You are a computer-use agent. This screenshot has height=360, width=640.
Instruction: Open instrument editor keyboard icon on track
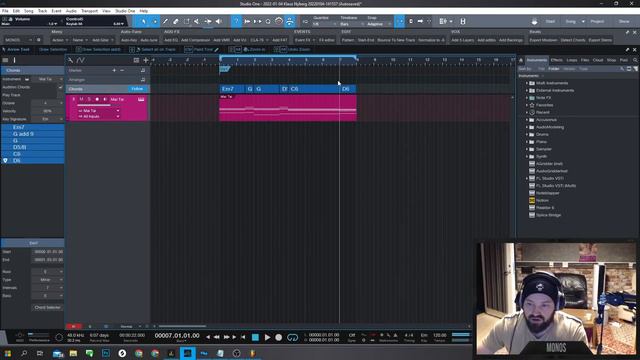pos(141,99)
